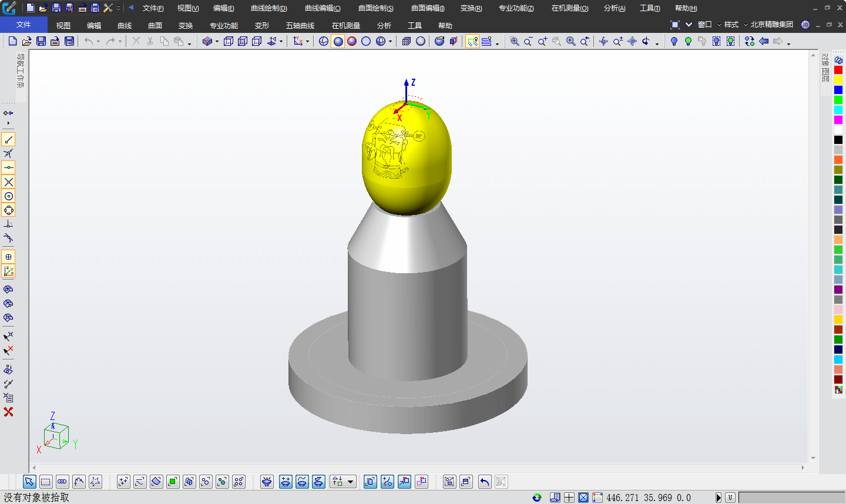Click the 北京精雕集团 link
Image resolution: width=846 pixels, height=504 pixels.
click(x=771, y=25)
